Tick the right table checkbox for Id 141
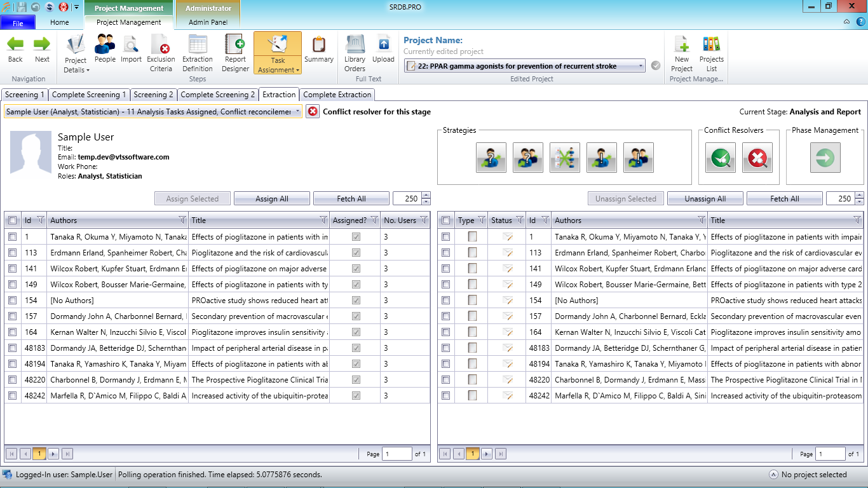The image size is (868, 488). 446,268
